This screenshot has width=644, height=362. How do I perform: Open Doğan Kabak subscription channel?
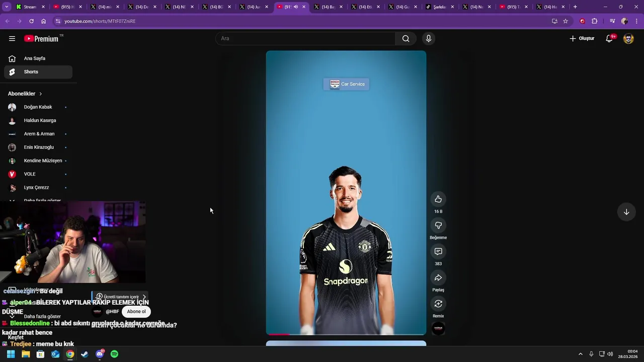click(38, 107)
